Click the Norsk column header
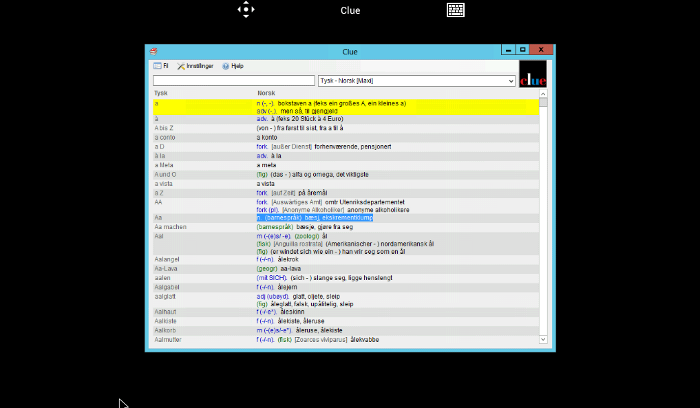Image resolution: width=700 pixels, height=408 pixels. coord(266,93)
